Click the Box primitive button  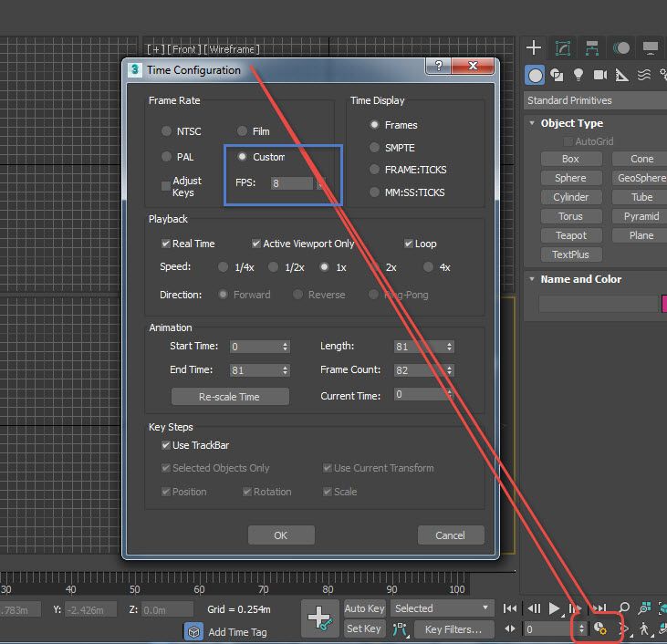tap(571, 159)
